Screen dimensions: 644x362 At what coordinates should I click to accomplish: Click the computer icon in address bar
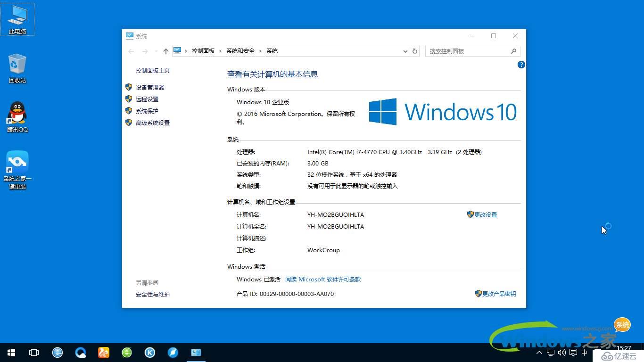(x=177, y=50)
